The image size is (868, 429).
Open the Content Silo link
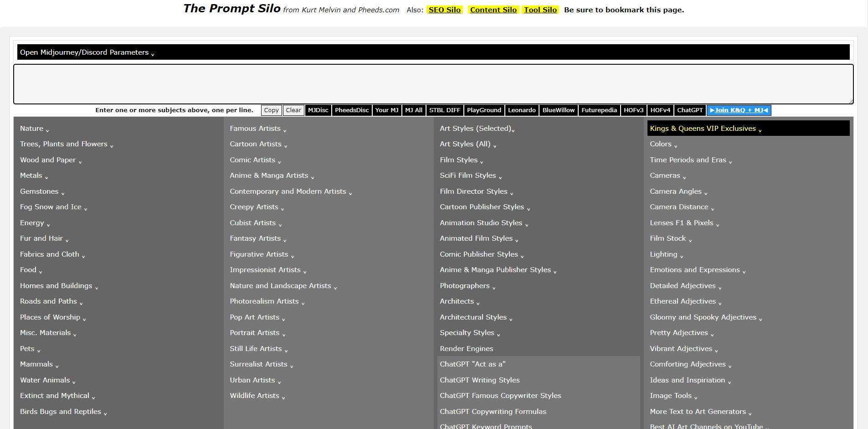pos(493,10)
